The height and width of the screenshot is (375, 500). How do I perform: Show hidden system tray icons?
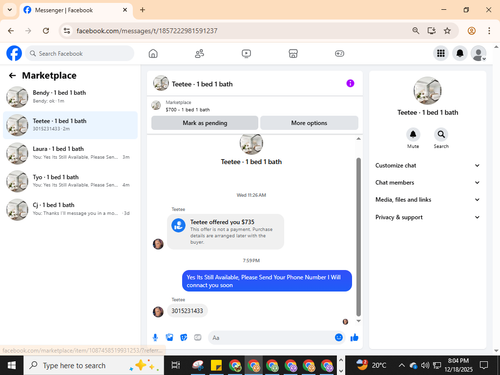click(x=402, y=366)
